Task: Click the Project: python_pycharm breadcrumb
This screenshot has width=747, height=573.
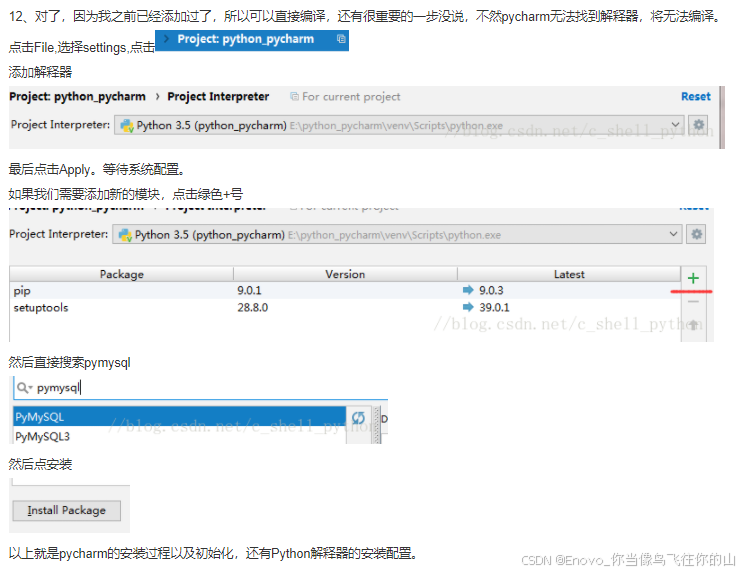Action: pyautogui.click(x=77, y=97)
